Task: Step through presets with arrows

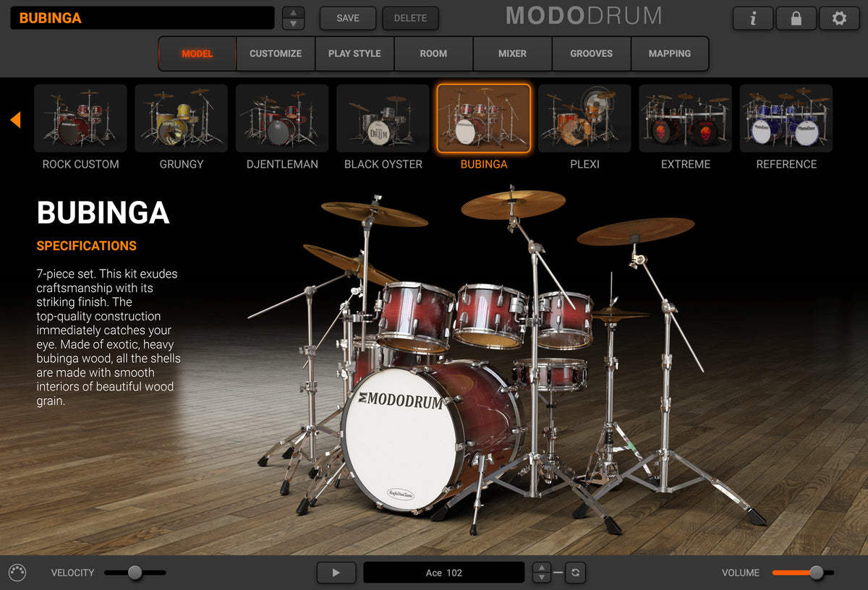Action: coord(293,18)
